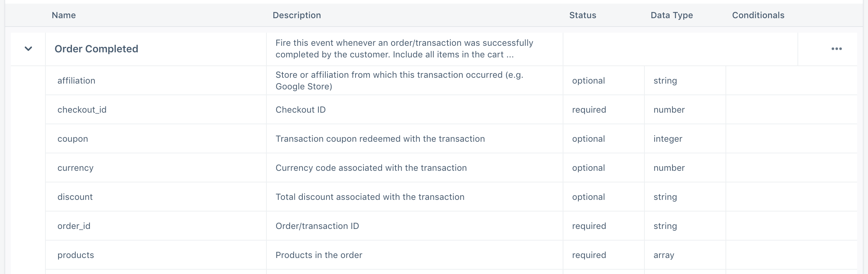The height and width of the screenshot is (274, 868).
Task: Select the affiliation property row
Action: (x=77, y=80)
